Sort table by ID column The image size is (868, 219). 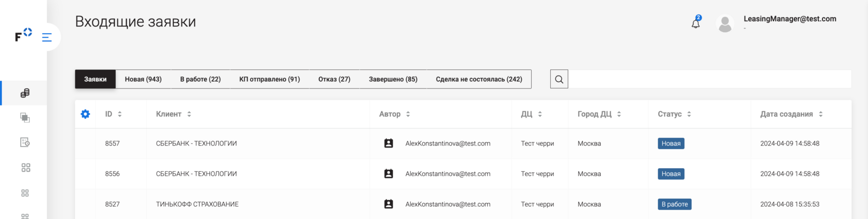[x=119, y=114]
